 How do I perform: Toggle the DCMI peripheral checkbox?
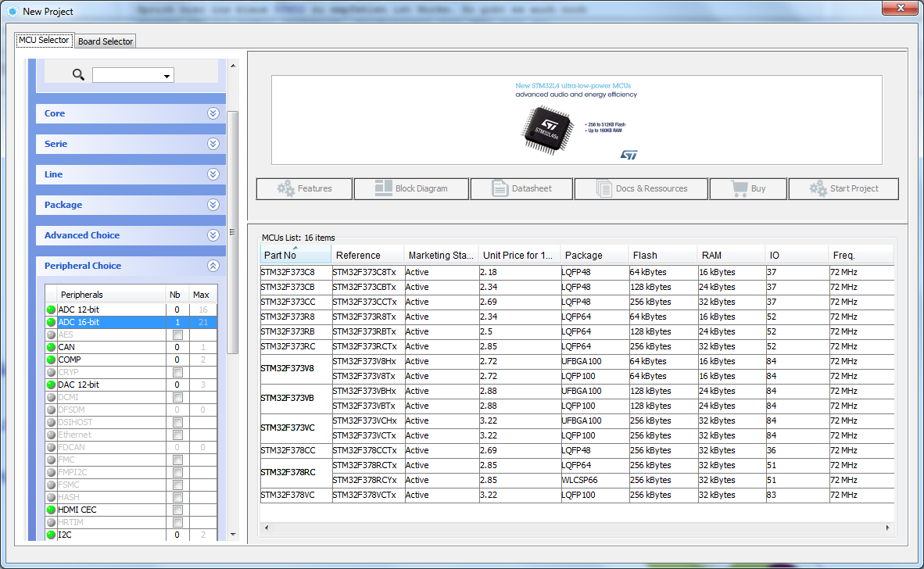click(x=177, y=398)
